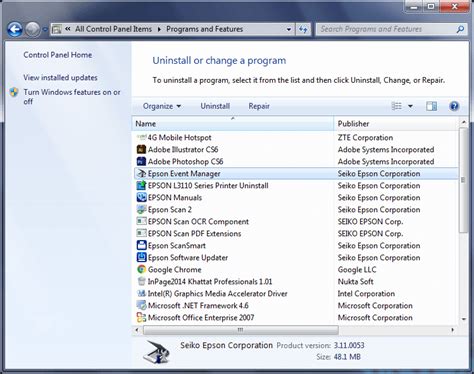Select the 4G Mobile Hotspot name text

click(x=180, y=138)
